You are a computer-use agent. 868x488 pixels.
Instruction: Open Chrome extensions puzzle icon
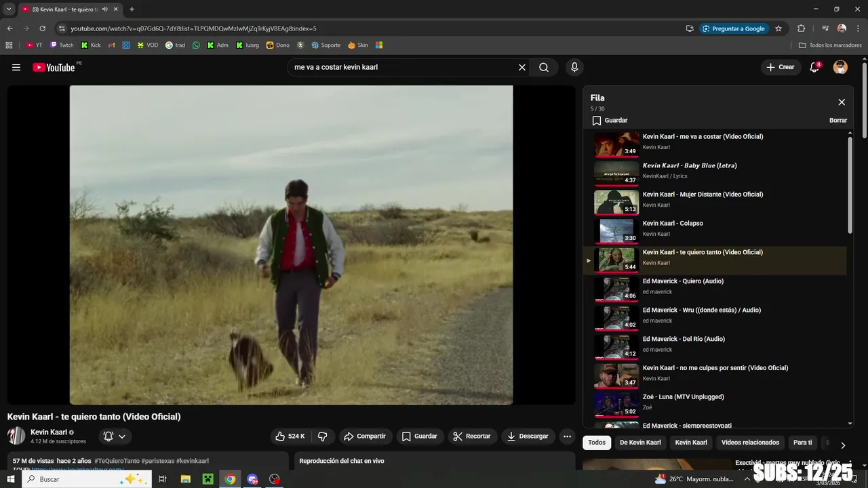(801, 28)
